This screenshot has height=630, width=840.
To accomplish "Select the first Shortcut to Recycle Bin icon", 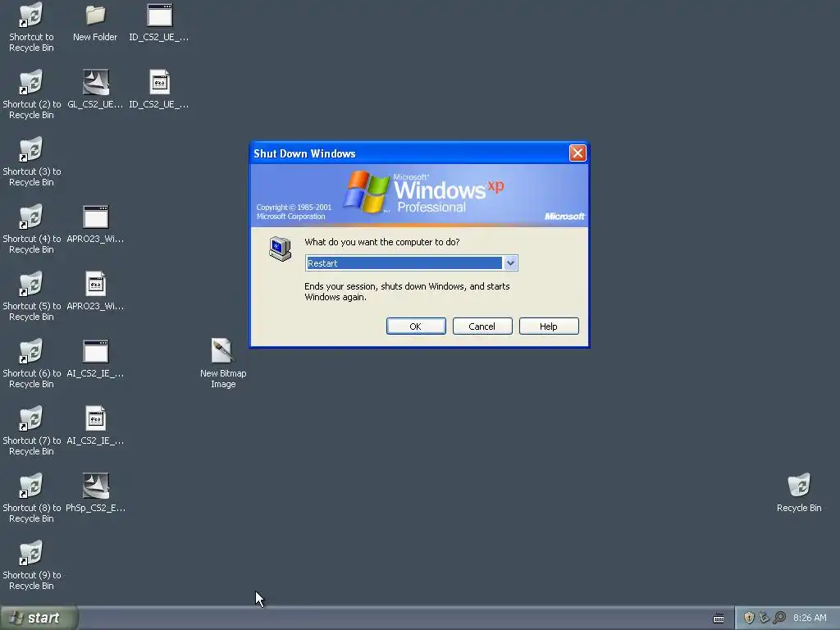I will click(x=31, y=28).
